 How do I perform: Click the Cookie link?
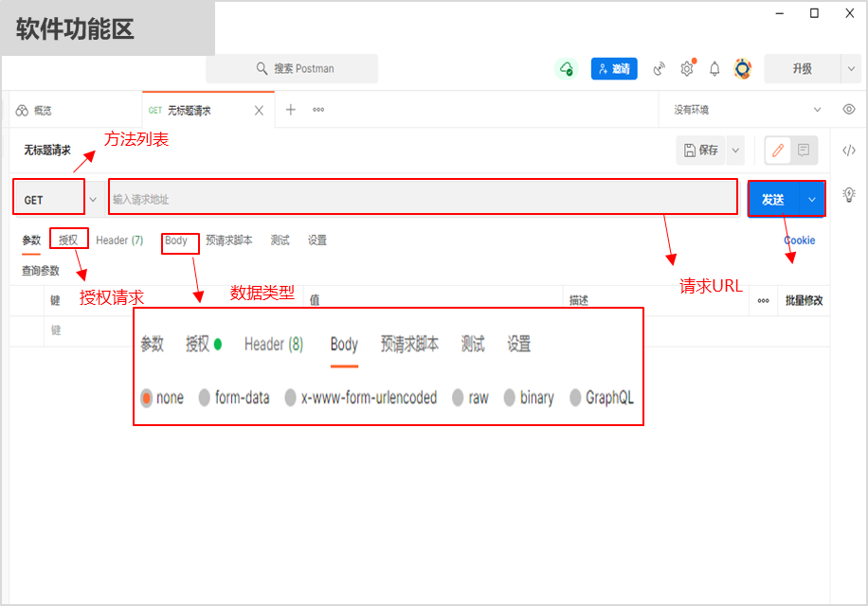tap(799, 241)
